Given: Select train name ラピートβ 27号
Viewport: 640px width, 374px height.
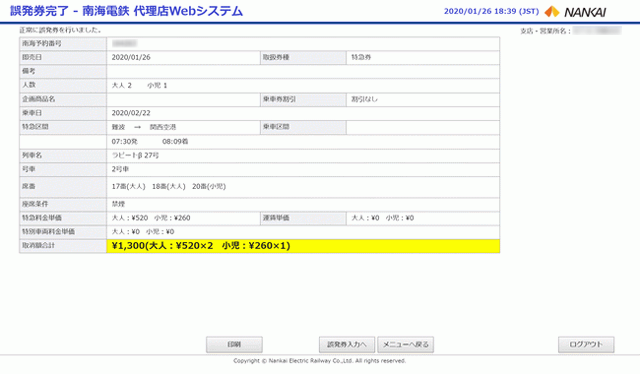Looking at the screenshot, I should 135,156.
